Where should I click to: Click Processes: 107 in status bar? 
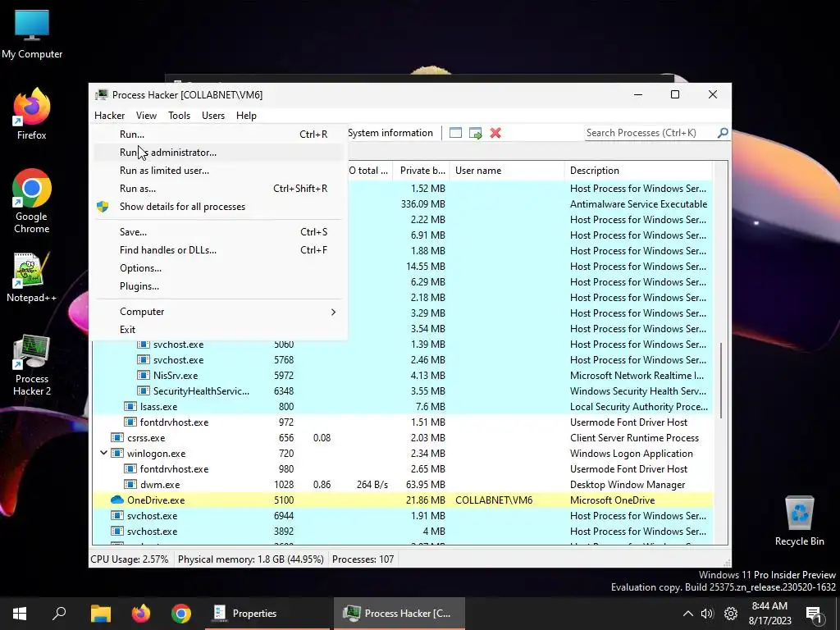[363, 559]
